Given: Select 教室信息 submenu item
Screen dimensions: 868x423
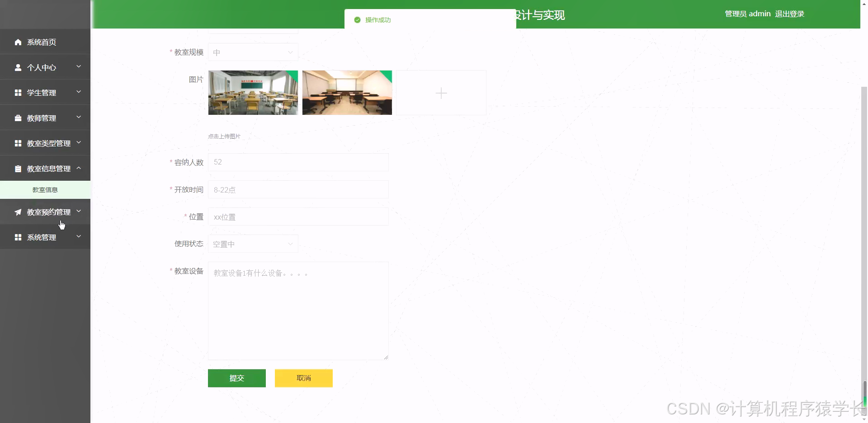Looking at the screenshot, I should [x=45, y=190].
